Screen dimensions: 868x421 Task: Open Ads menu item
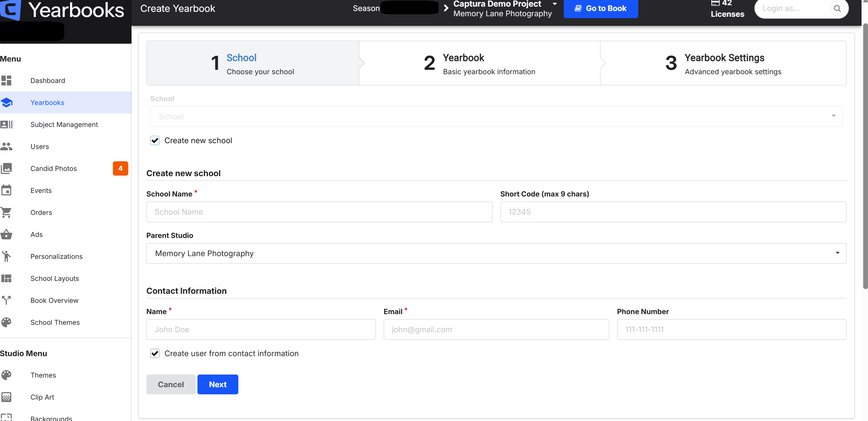[x=66, y=234]
